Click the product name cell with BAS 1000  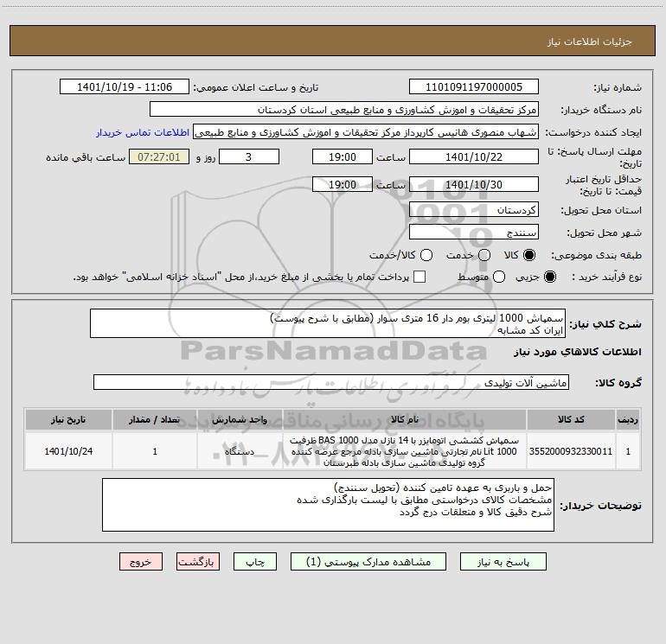click(405, 451)
